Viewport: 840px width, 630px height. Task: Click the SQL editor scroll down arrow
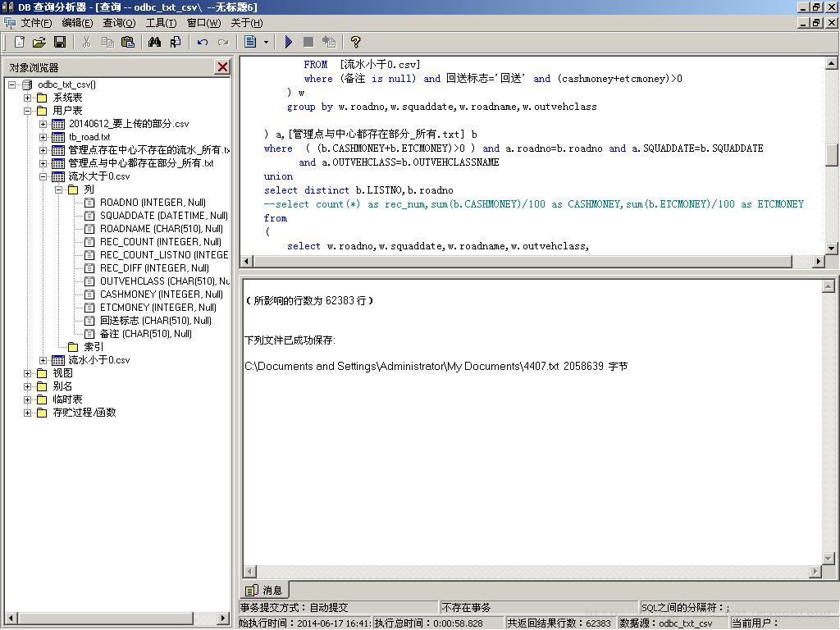832,249
